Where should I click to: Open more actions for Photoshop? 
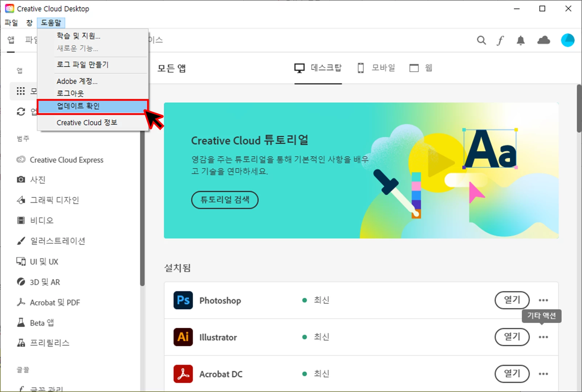point(544,300)
